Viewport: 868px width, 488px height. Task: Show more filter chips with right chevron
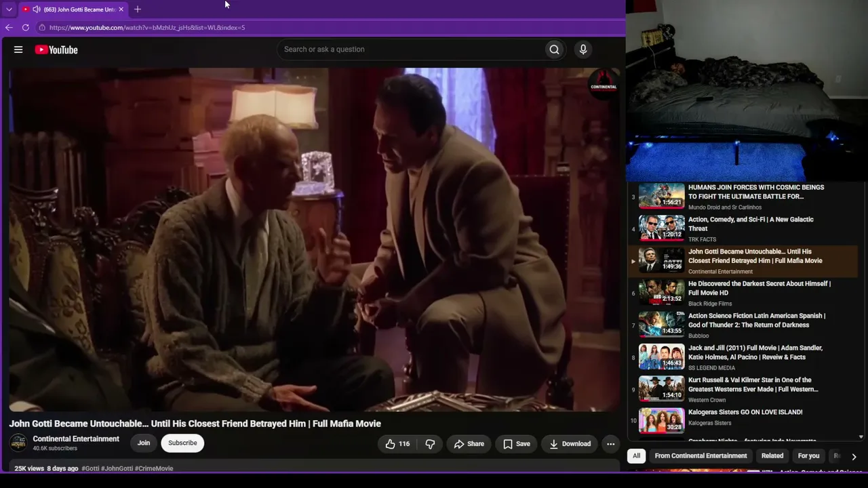[x=854, y=457]
